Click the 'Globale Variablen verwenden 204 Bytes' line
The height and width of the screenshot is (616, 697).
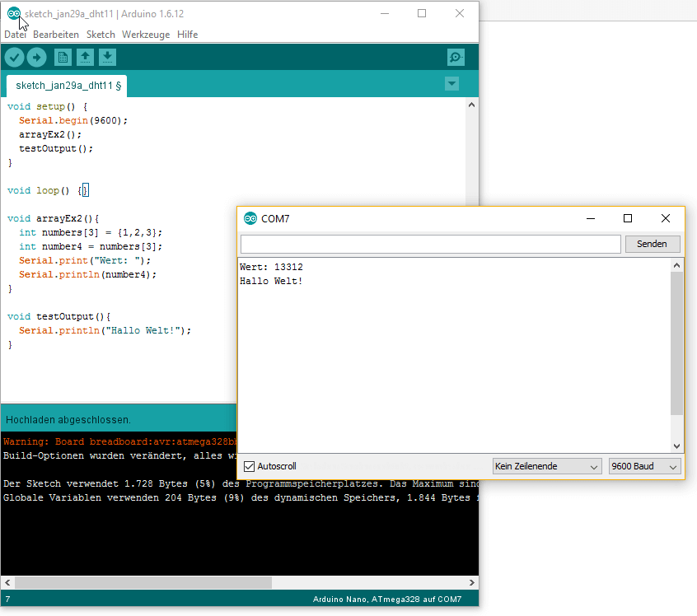pos(241,497)
